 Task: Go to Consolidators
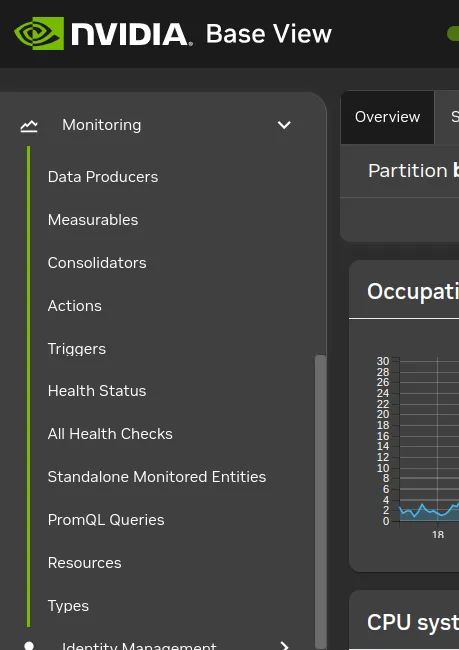pyautogui.click(x=97, y=263)
